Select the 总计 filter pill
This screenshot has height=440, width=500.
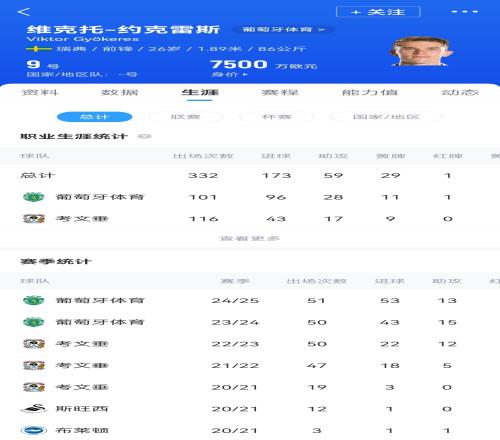[x=95, y=117]
